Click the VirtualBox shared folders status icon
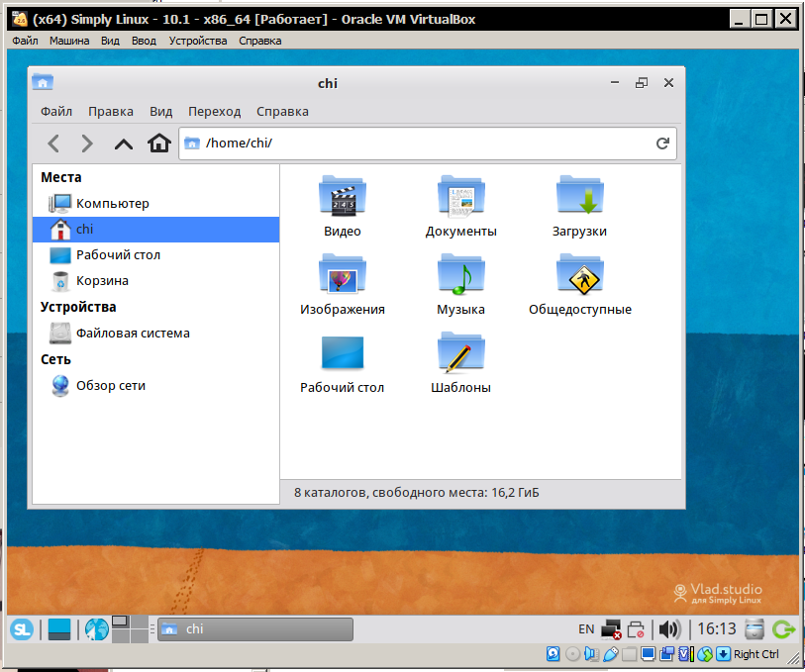The image size is (805, 672). 630,654
